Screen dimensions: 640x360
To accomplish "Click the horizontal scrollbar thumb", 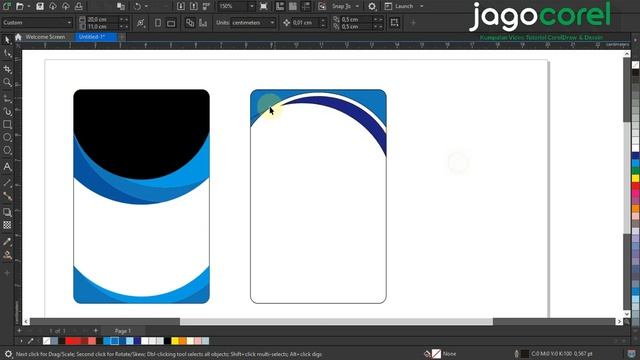I will click(336, 322).
